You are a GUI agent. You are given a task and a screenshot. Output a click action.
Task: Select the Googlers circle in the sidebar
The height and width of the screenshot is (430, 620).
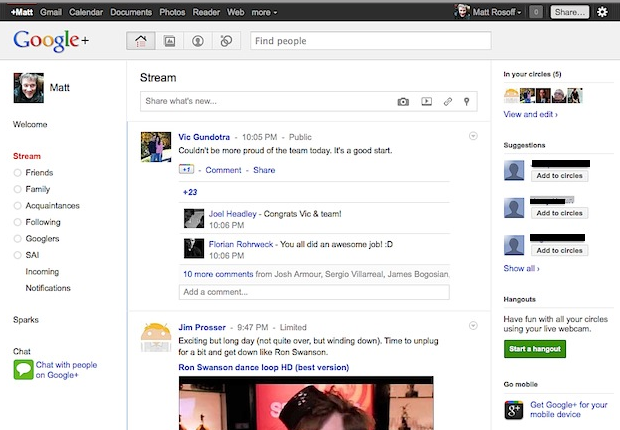coord(42,239)
